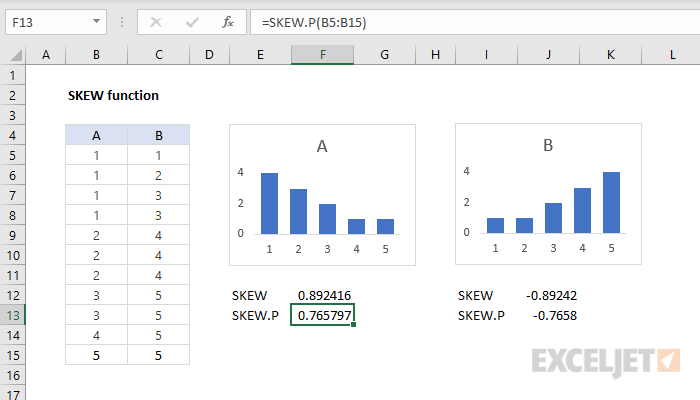Select column L header
Viewport: 700px width, 400px height.
672,55
